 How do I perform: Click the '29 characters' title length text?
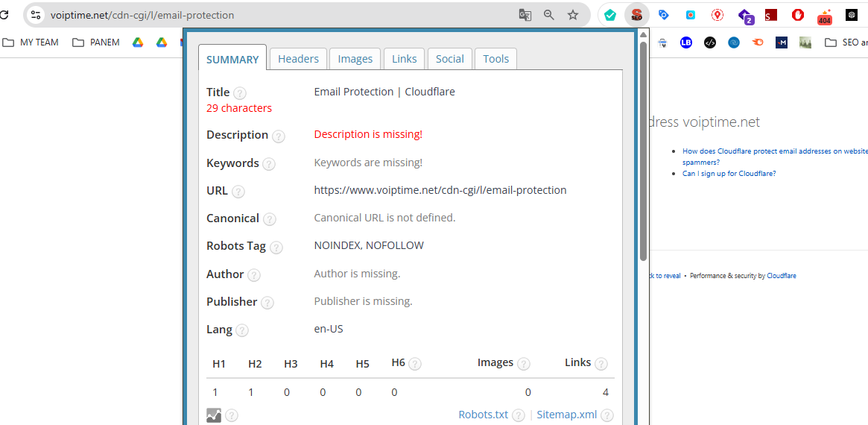239,108
